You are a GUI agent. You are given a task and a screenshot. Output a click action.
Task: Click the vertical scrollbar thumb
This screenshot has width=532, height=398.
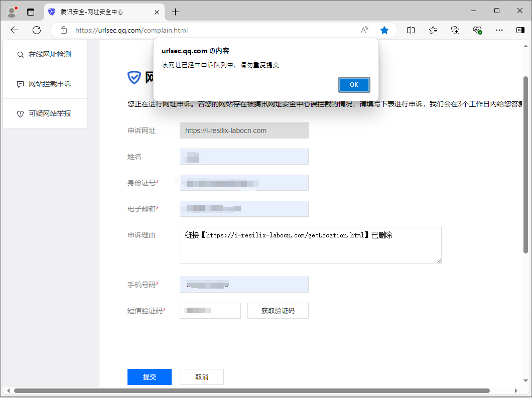coord(525,165)
